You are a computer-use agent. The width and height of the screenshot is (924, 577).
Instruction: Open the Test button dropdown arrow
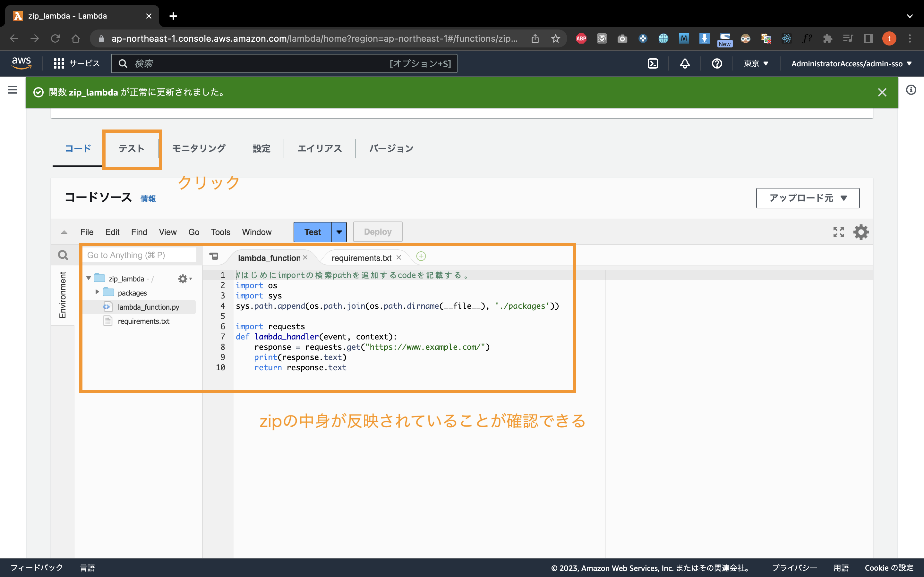(x=339, y=232)
